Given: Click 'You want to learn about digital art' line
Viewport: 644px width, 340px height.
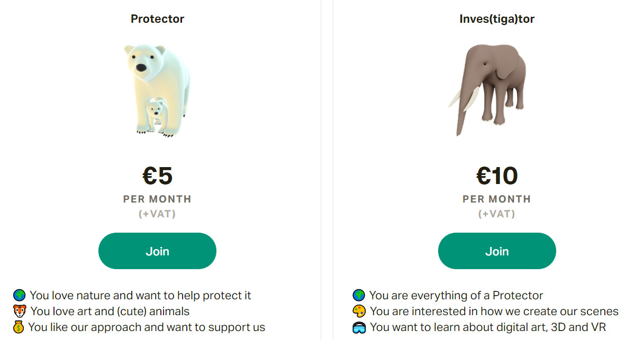Looking at the screenshot, I should tap(488, 327).
